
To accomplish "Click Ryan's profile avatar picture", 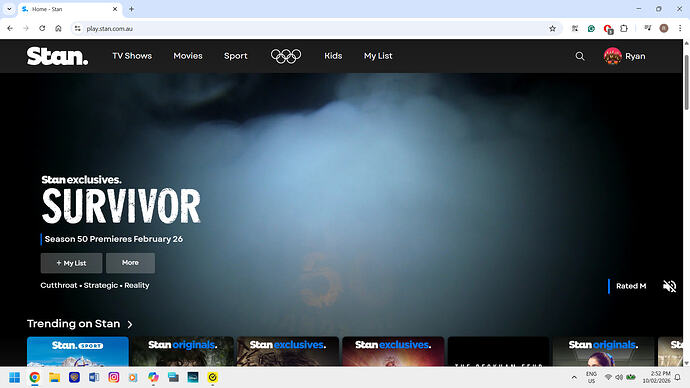I will [613, 56].
